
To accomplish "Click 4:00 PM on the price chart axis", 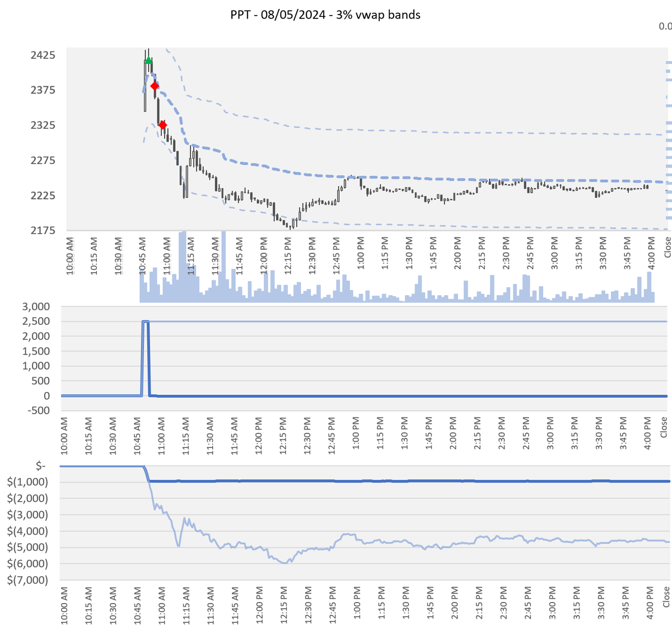I will click(x=651, y=254).
